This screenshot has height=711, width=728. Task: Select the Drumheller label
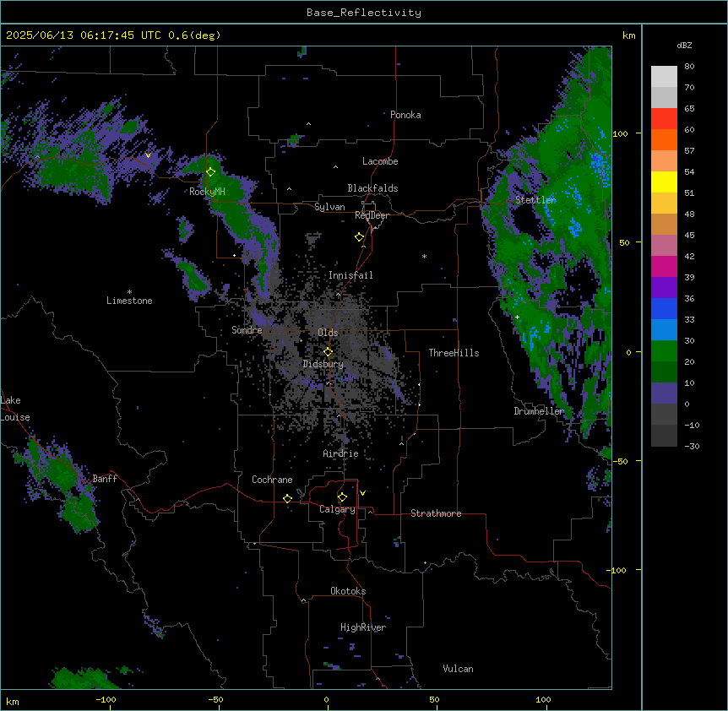click(x=539, y=411)
